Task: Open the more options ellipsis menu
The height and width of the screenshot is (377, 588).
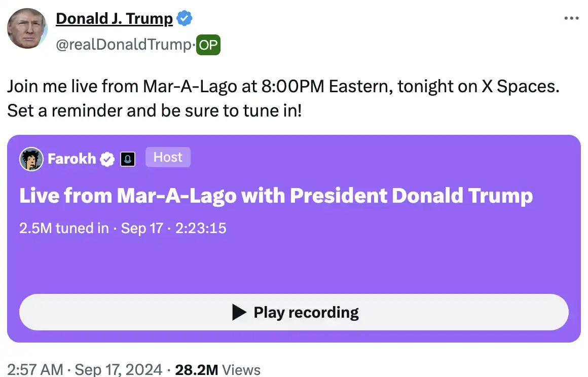Action: pyautogui.click(x=571, y=18)
